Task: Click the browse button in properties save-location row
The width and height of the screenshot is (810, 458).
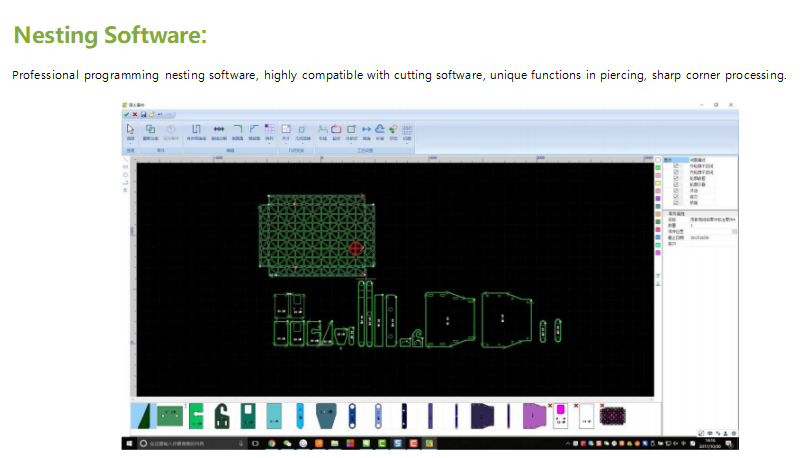Action: pyautogui.click(x=735, y=231)
